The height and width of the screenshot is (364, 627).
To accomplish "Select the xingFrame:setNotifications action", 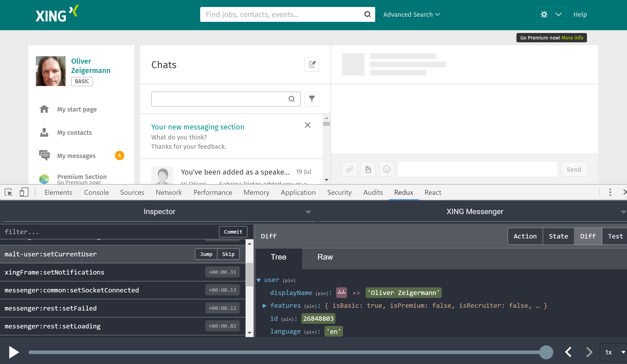I will click(x=122, y=272).
